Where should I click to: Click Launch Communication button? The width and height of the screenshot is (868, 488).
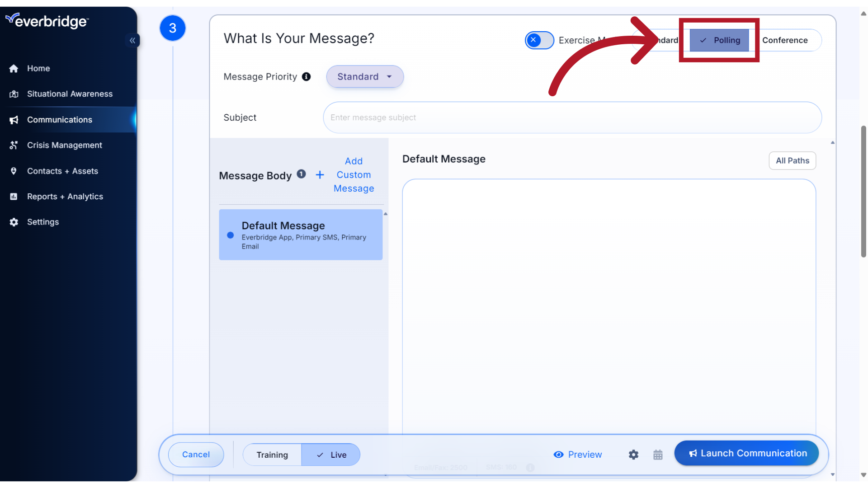click(x=746, y=453)
